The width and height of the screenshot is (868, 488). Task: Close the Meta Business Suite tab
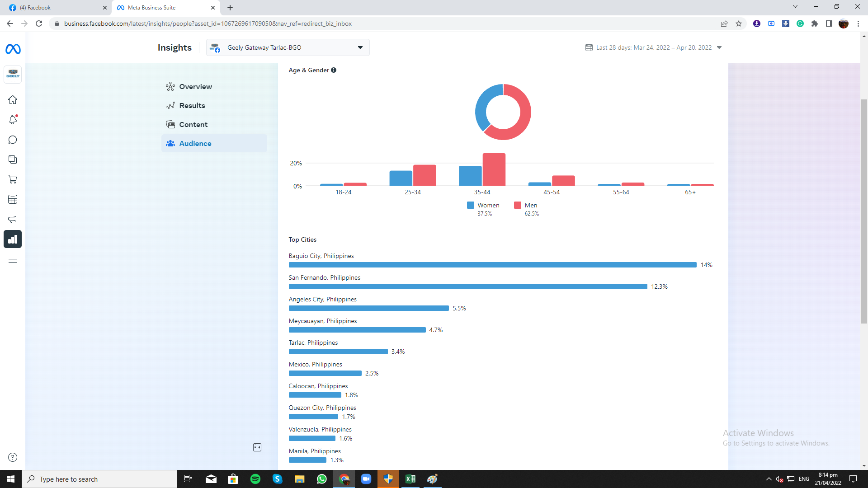click(x=213, y=8)
